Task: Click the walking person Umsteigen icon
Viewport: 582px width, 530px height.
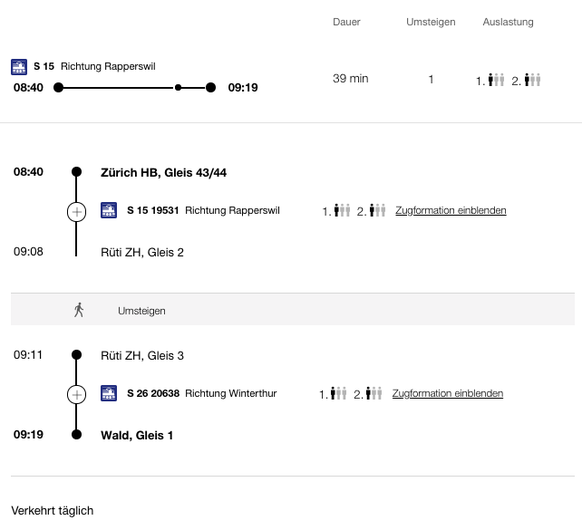Action: 79,310
